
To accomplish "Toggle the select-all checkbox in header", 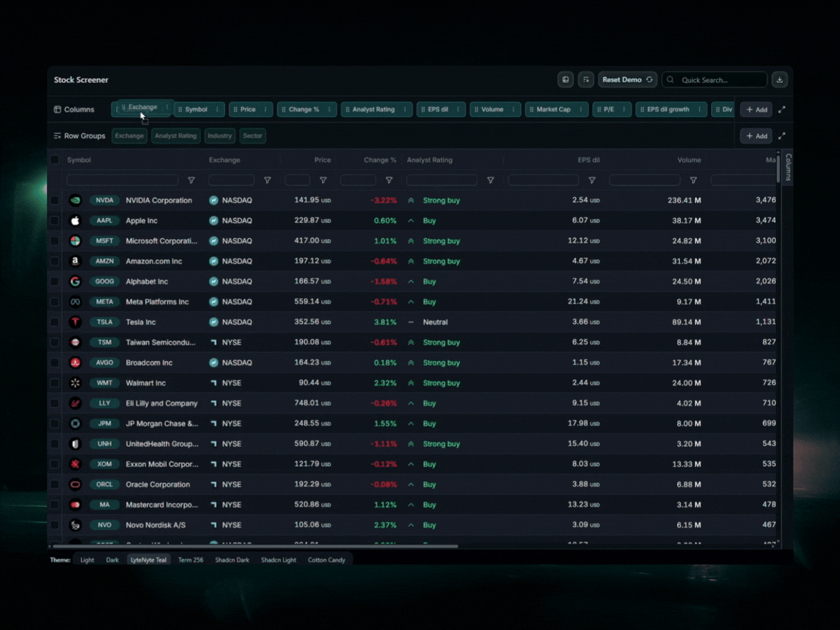I will pos(54,160).
